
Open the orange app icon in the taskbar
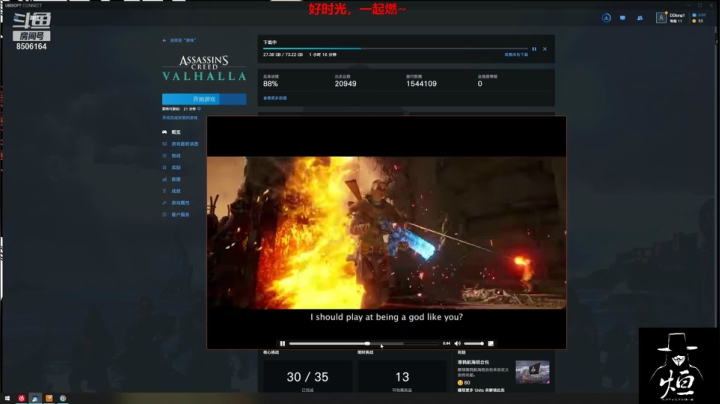point(49,398)
